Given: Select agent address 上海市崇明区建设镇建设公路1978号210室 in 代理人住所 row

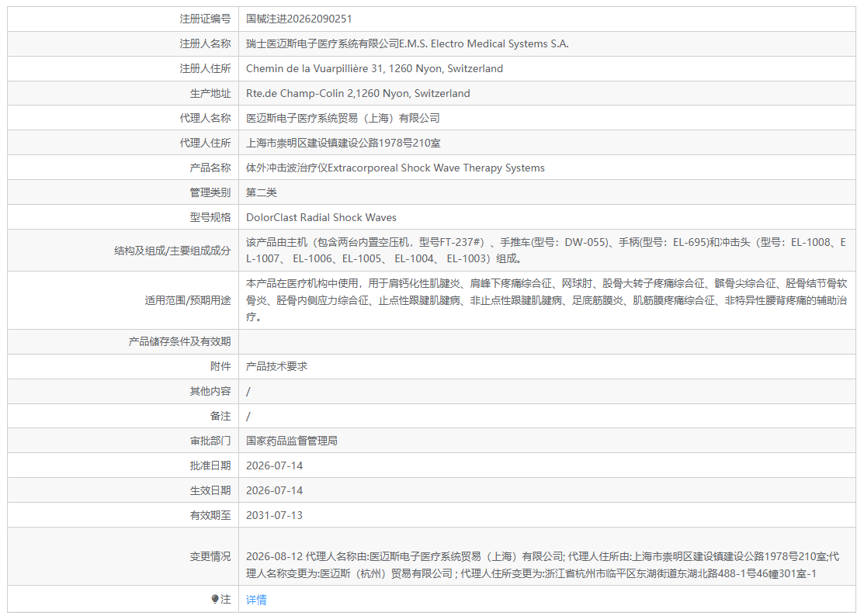Looking at the screenshot, I should coord(343,143).
